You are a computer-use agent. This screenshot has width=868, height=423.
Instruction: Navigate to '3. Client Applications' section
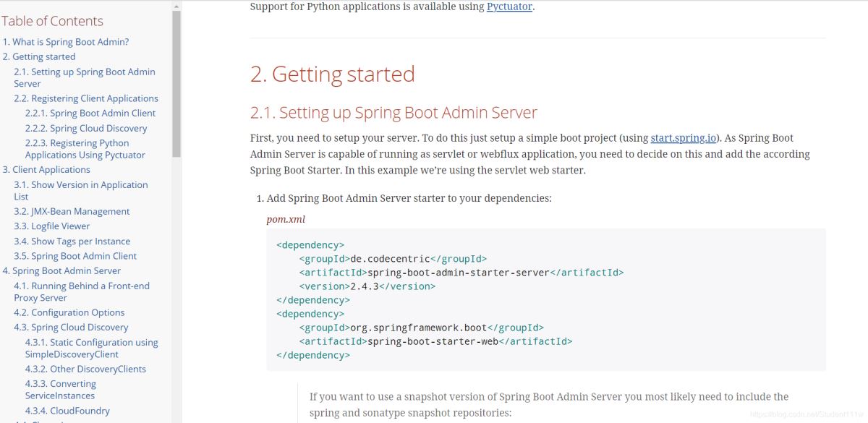click(51, 169)
